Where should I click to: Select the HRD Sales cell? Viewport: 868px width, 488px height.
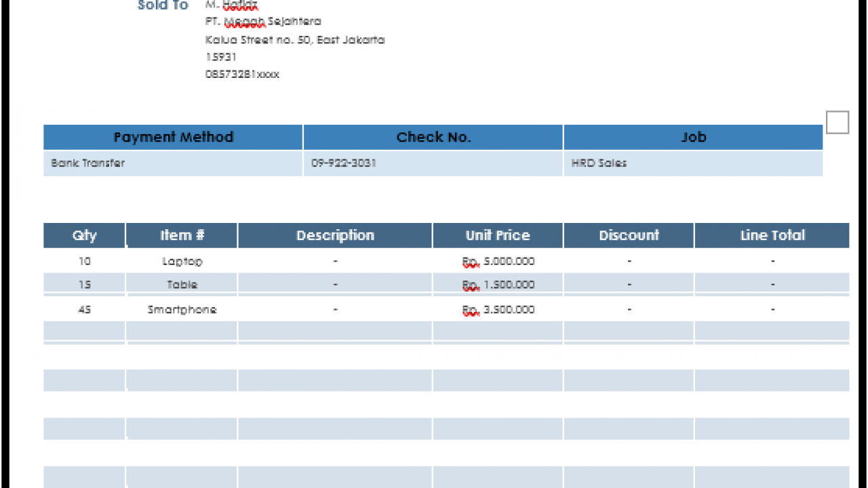[x=693, y=163]
